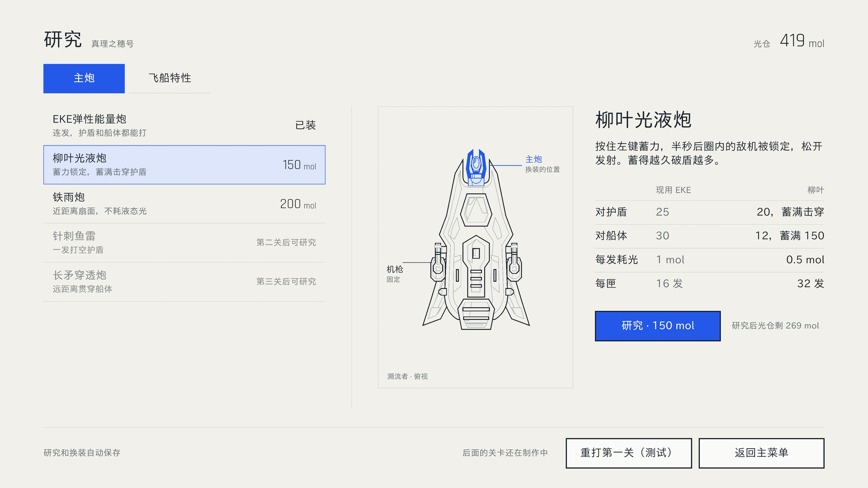Click the 柳叶光液炮 detail heading
The height and width of the screenshot is (488, 868).
click(643, 120)
